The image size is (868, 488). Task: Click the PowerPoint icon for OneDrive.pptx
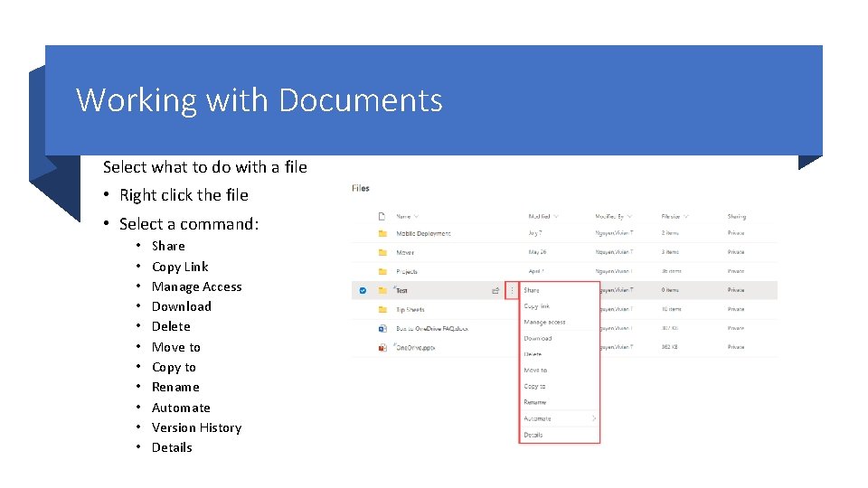(x=382, y=347)
